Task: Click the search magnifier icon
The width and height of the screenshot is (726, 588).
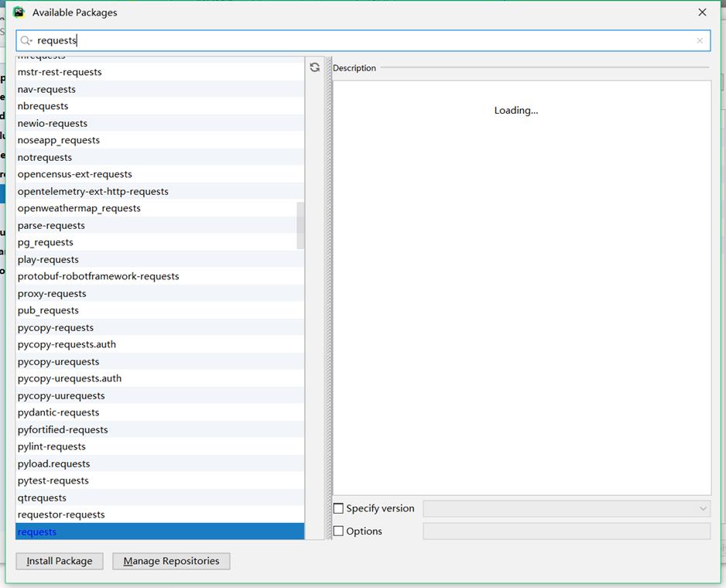Action: 26,40
